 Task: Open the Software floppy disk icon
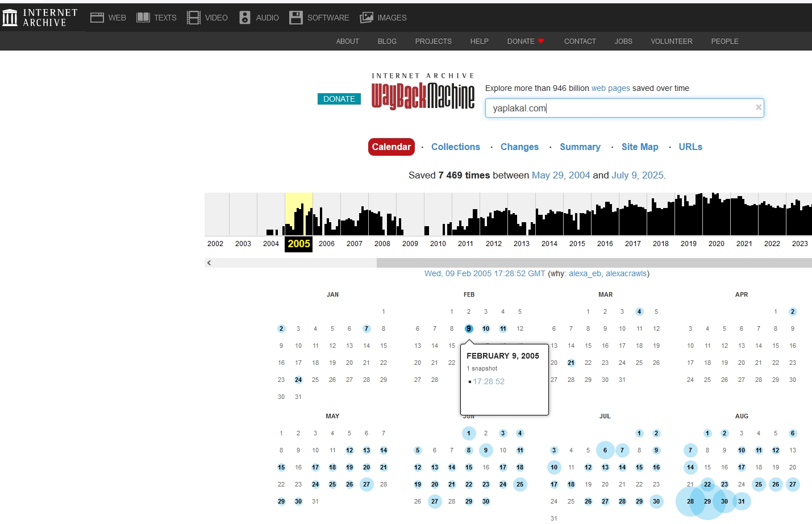pyautogui.click(x=296, y=18)
